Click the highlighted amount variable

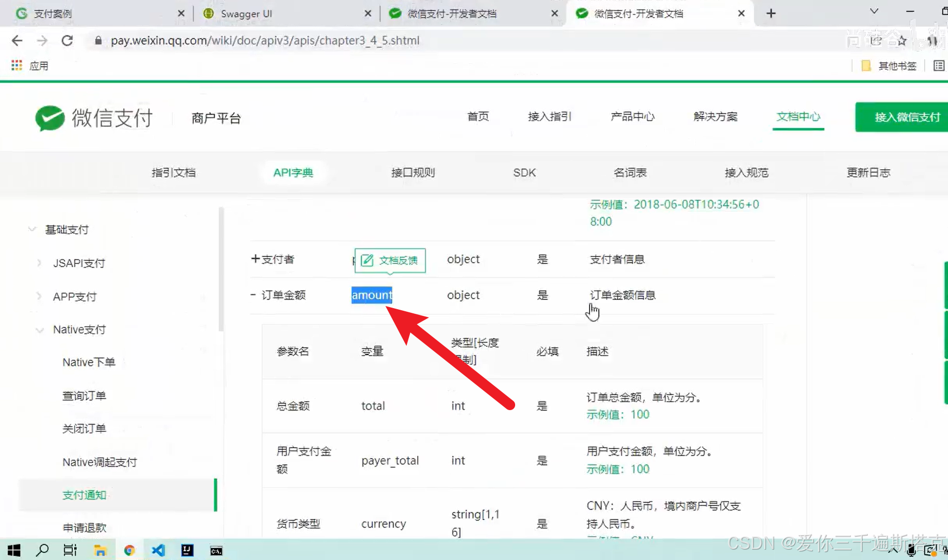pyautogui.click(x=372, y=295)
